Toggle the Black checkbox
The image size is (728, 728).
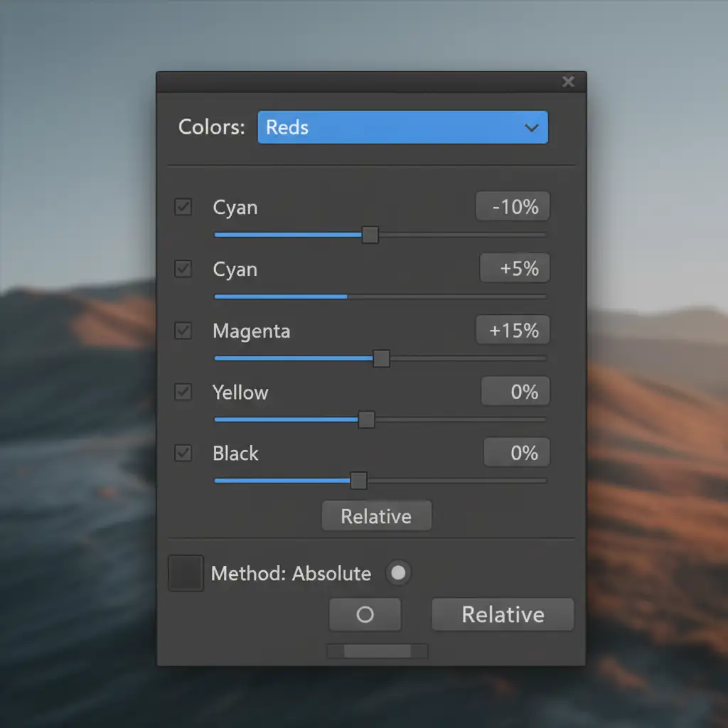183,454
